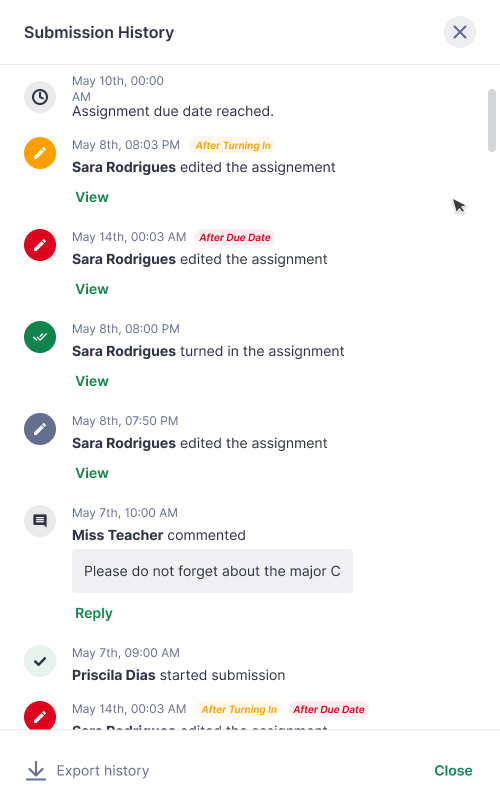View the after due date edit
This screenshot has width=500, height=810.
point(92,289)
